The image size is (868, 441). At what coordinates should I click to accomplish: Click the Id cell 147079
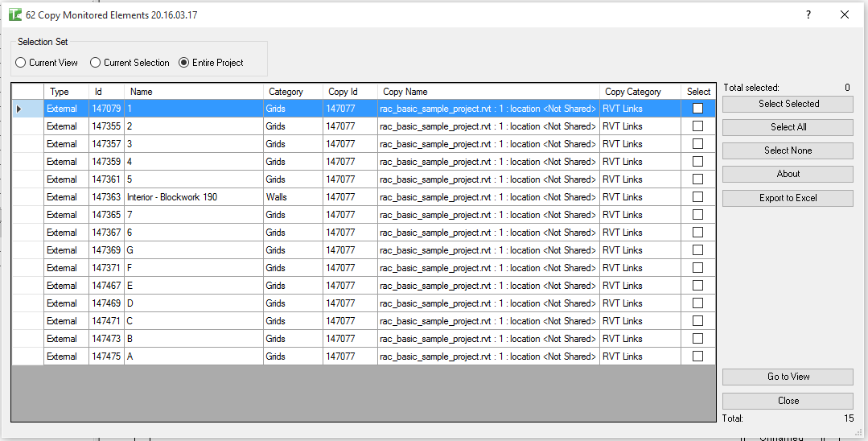(x=106, y=109)
